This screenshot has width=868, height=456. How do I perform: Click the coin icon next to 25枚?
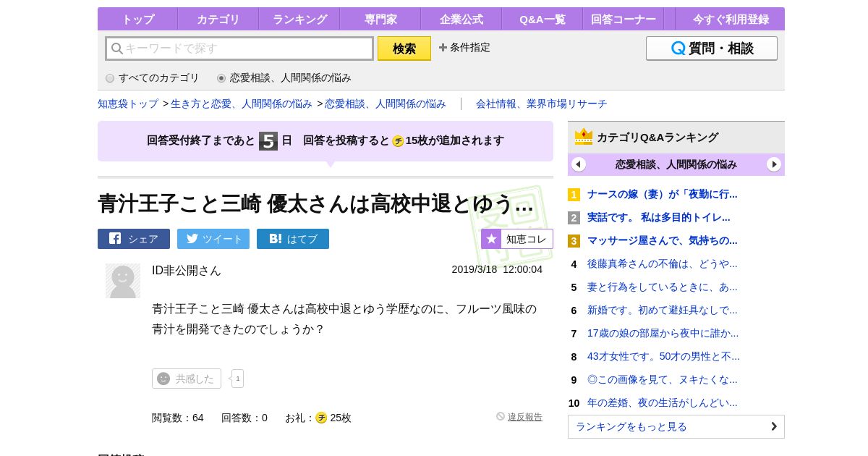coord(321,418)
